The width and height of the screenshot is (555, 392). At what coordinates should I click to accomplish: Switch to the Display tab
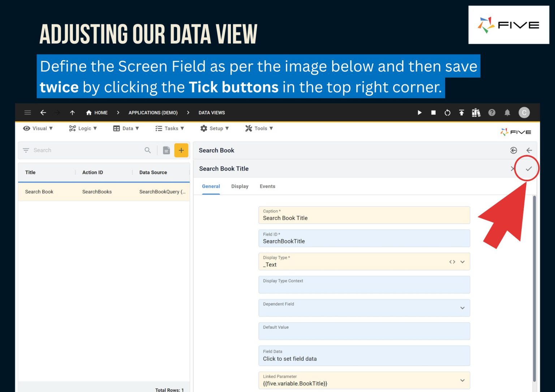240,186
